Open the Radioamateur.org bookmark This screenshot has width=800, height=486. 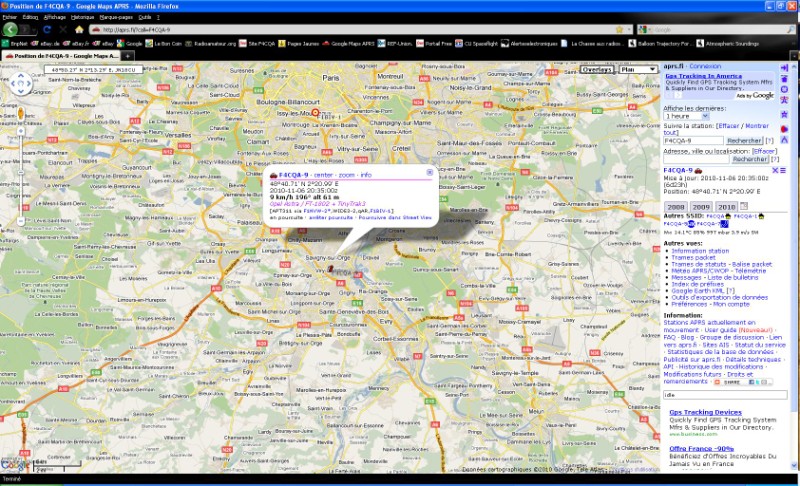(210, 44)
